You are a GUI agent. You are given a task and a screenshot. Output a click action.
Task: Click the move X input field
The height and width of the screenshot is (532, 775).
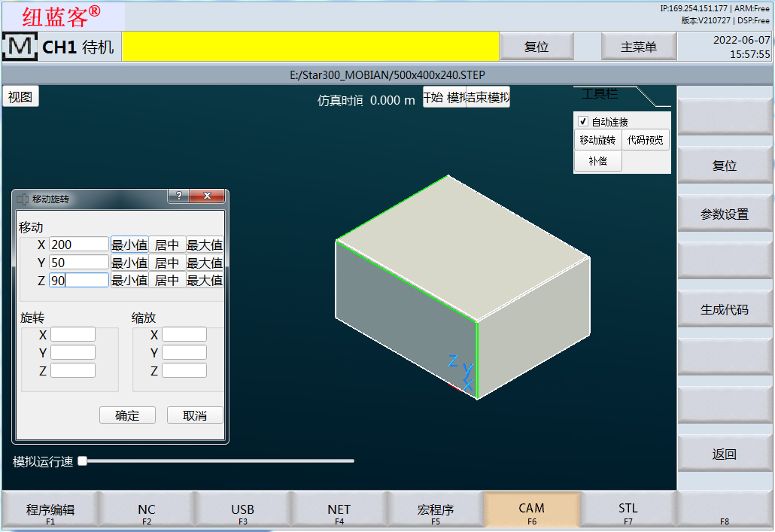click(79, 245)
